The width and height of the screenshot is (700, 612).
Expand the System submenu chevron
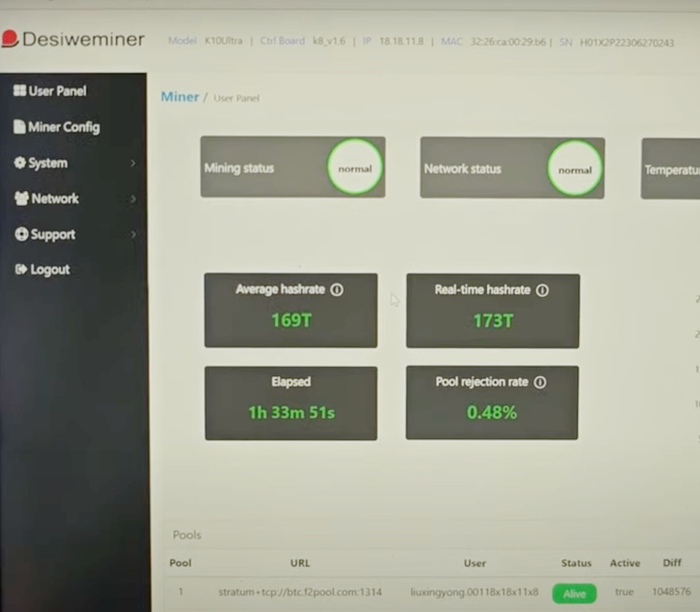(133, 163)
